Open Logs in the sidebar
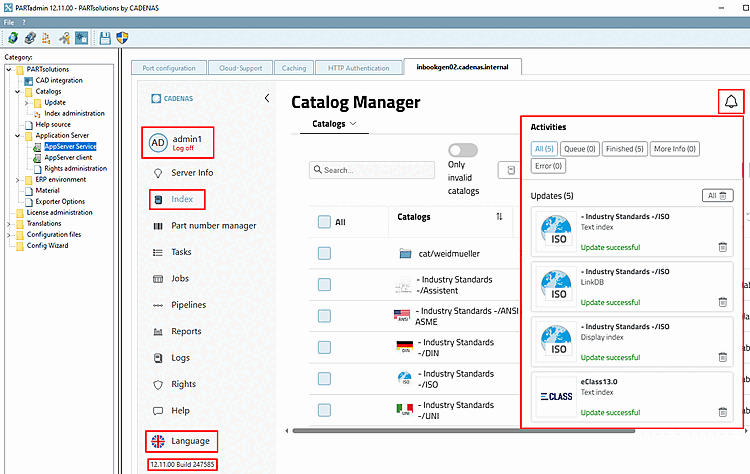Image resolution: width=750 pixels, height=474 pixels. (x=180, y=358)
